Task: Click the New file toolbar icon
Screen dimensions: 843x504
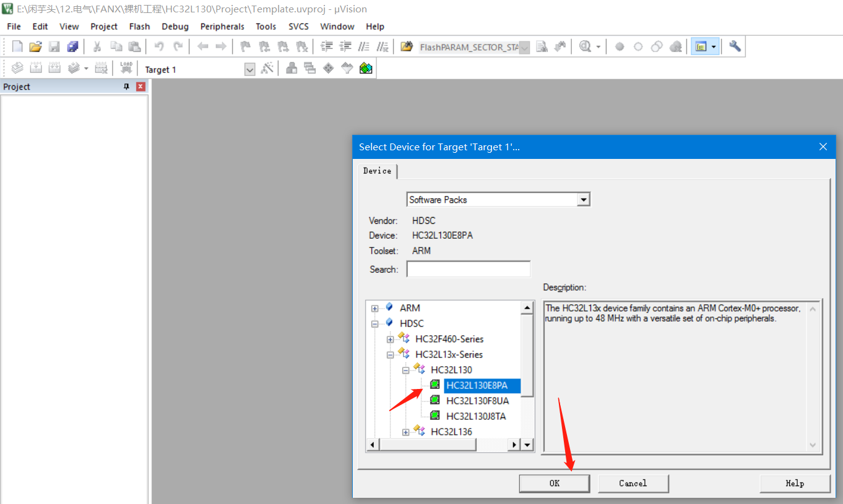Action: [17, 46]
